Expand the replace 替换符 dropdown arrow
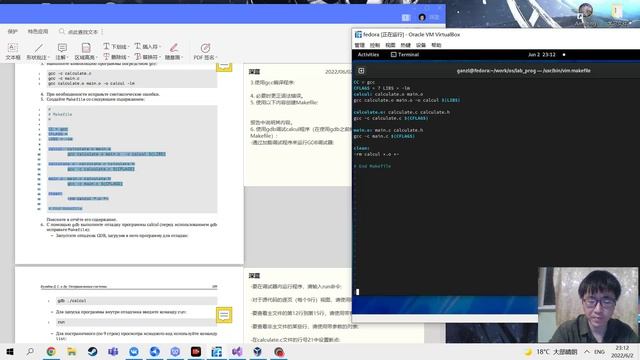This screenshot has width=640, height=360. click(x=159, y=57)
